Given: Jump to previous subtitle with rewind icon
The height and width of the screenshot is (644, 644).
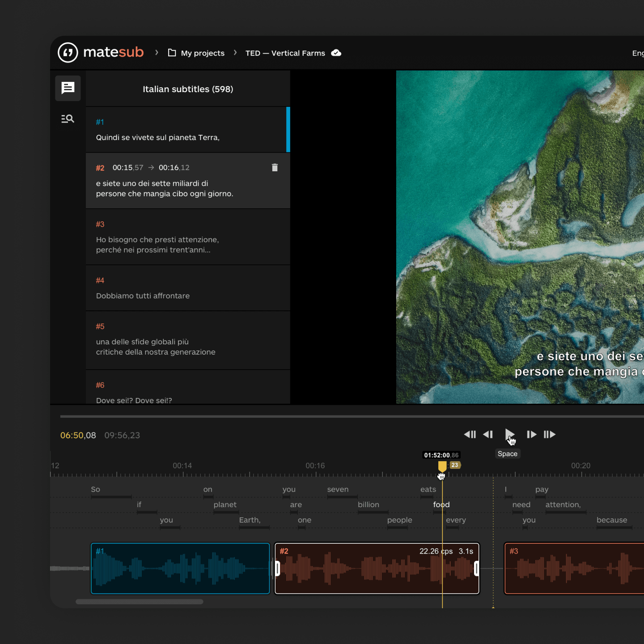Looking at the screenshot, I should (470, 434).
